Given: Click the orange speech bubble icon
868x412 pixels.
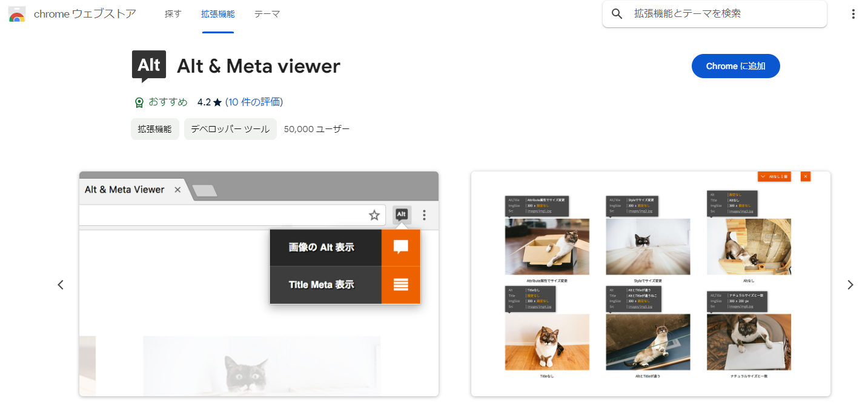Looking at the screenshot, I should [401, 247].
